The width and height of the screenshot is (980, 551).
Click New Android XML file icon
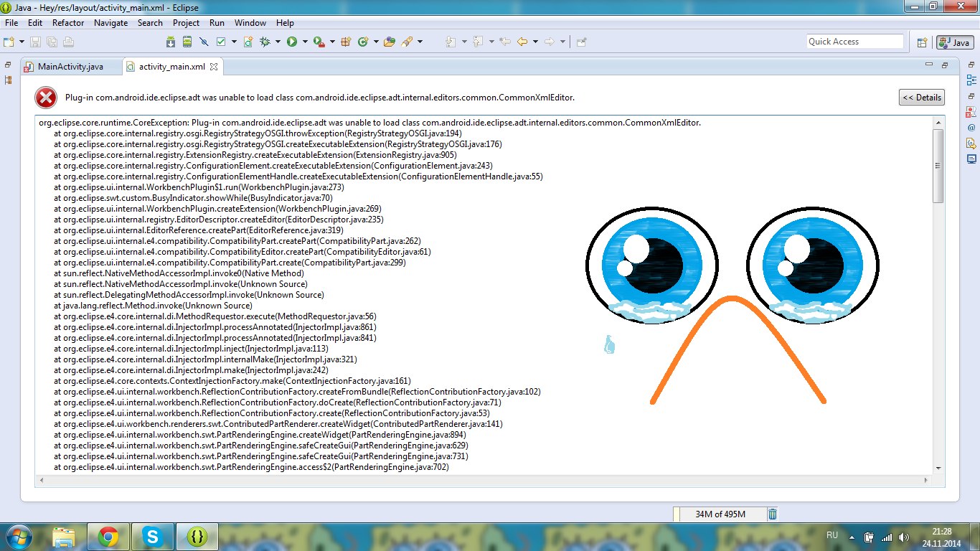pos(248,42)
